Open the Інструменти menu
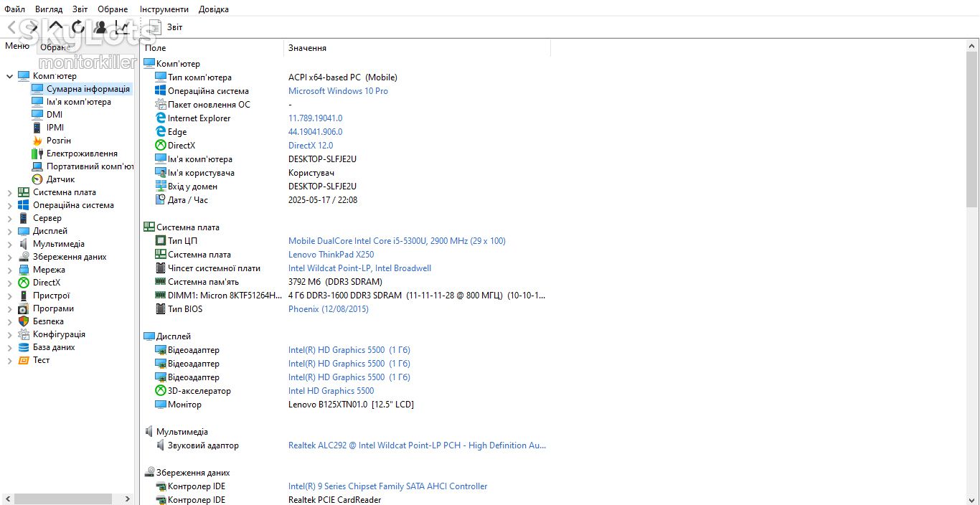 [164, 9]
